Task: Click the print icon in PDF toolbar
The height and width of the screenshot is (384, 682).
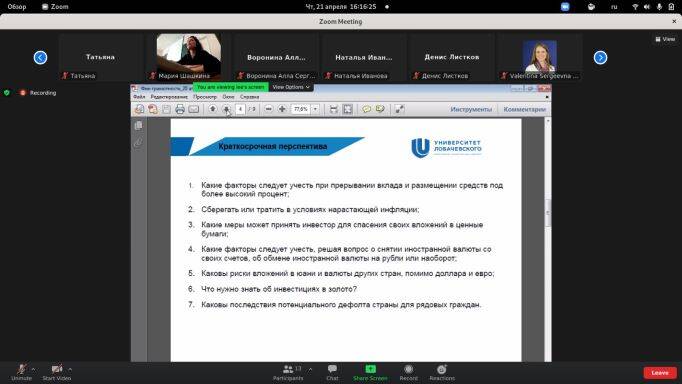Action: (180, 109)
